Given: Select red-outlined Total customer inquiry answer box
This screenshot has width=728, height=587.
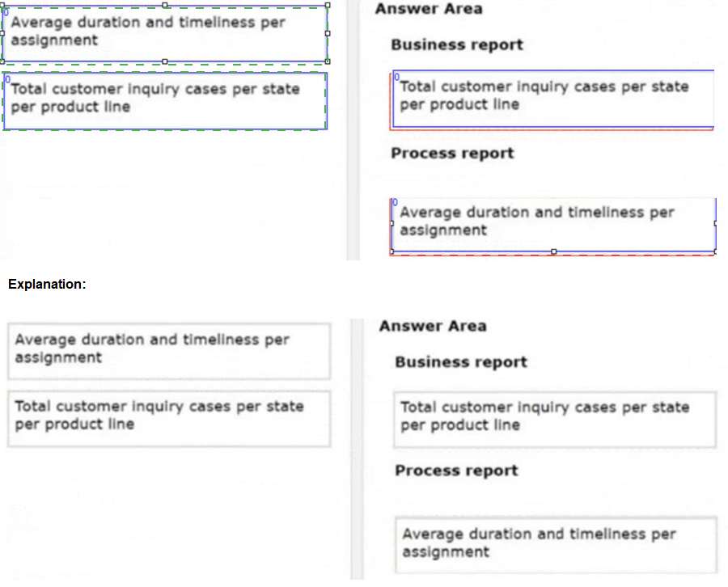Looking at the screenshot, I should point(552,99).
